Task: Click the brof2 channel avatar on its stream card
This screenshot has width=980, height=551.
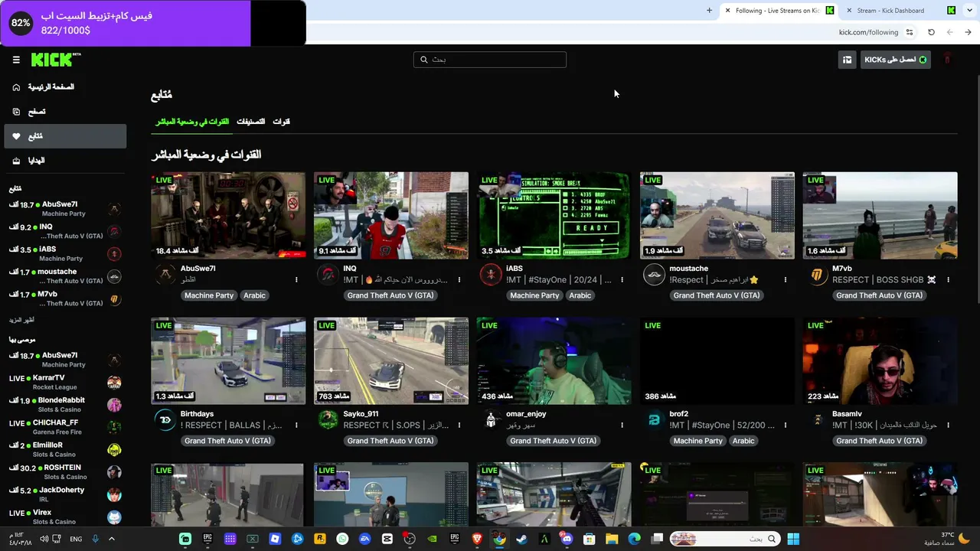Action: (654, 420)
